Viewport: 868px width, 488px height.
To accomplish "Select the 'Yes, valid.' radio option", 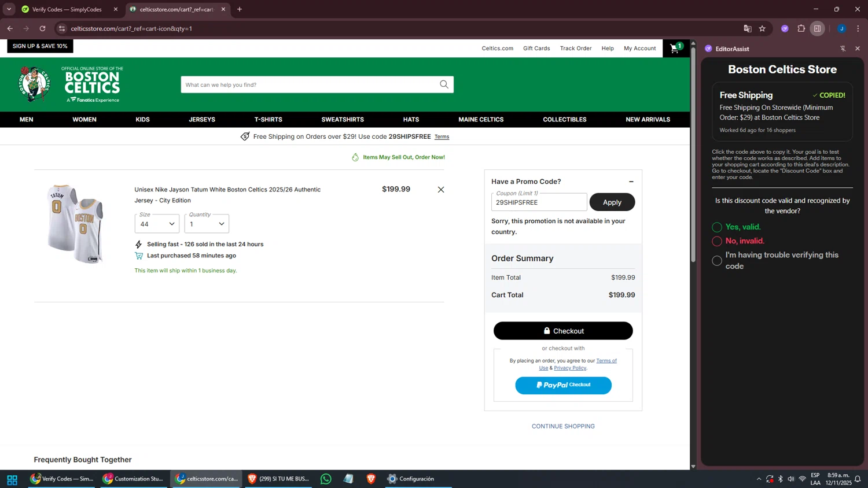I will coord(717,227).
